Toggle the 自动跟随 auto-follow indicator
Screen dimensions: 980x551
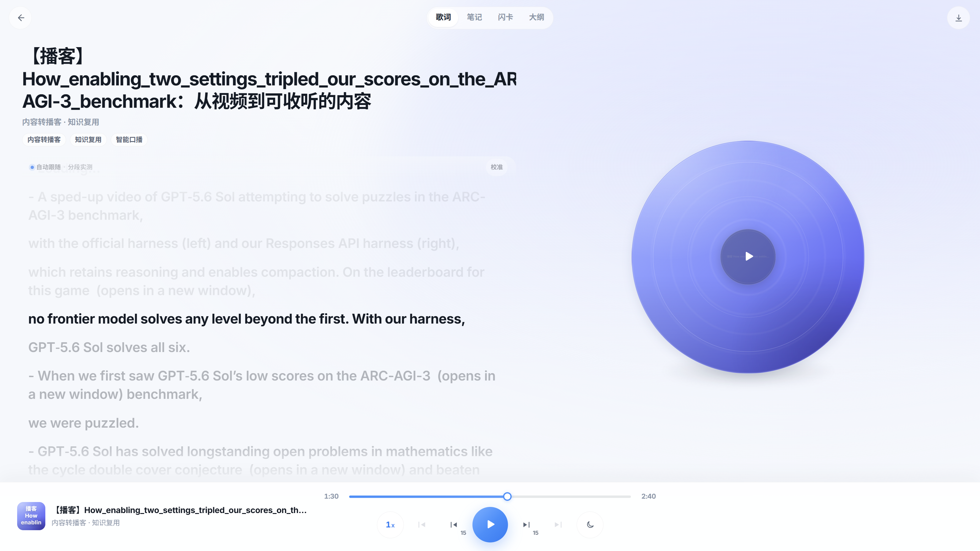[x=45, y=167]
